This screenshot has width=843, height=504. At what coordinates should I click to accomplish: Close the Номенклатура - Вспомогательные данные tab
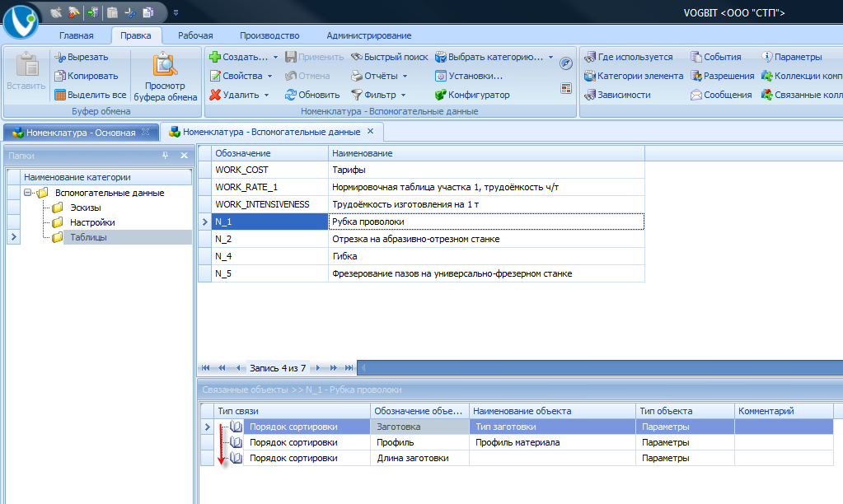371,132
